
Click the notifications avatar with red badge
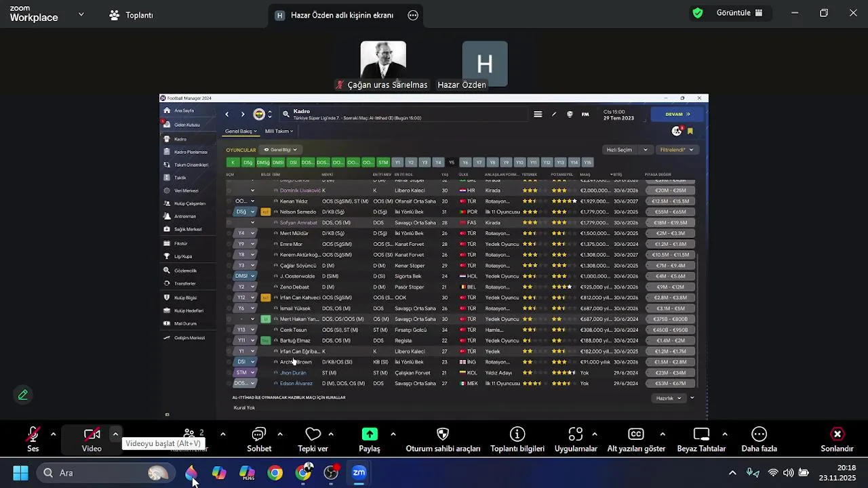[x=677, y=130]
